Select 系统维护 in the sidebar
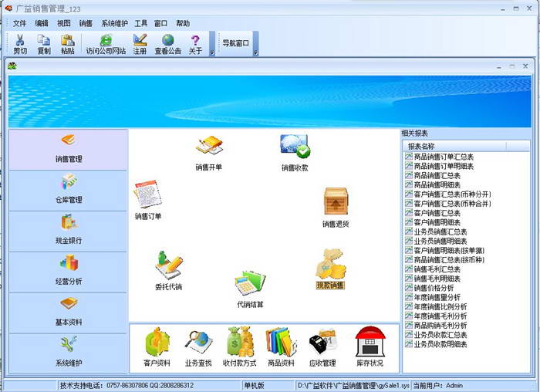The width and height of the screenshot is (540, 392). point(68,353)
